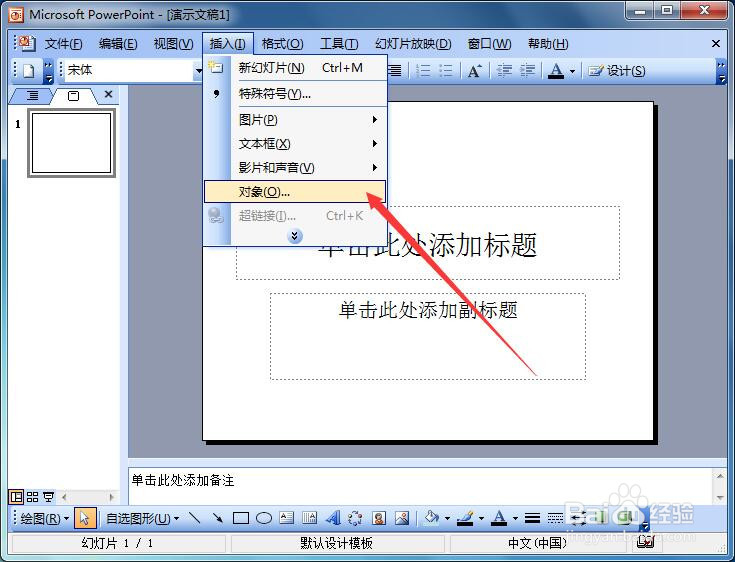Close the outline and slides pane
Viewport: 735px width, 562px height.
pos(108,94)
